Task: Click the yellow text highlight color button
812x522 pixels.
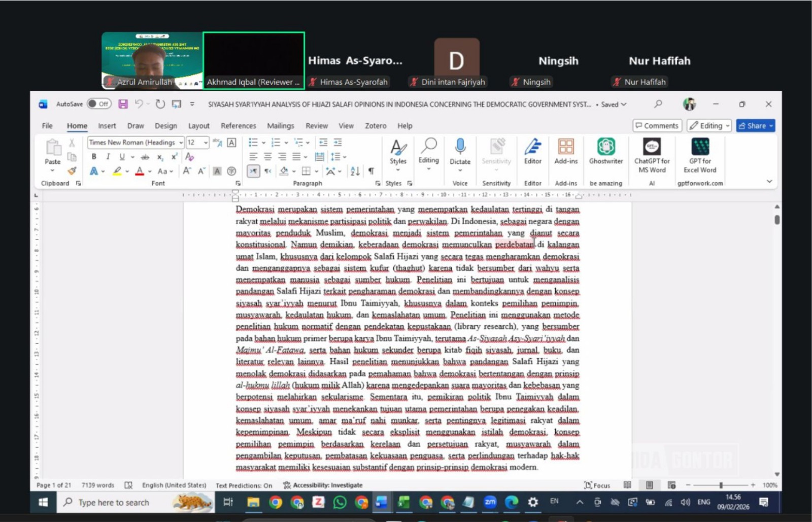Action: pos(117,171)
